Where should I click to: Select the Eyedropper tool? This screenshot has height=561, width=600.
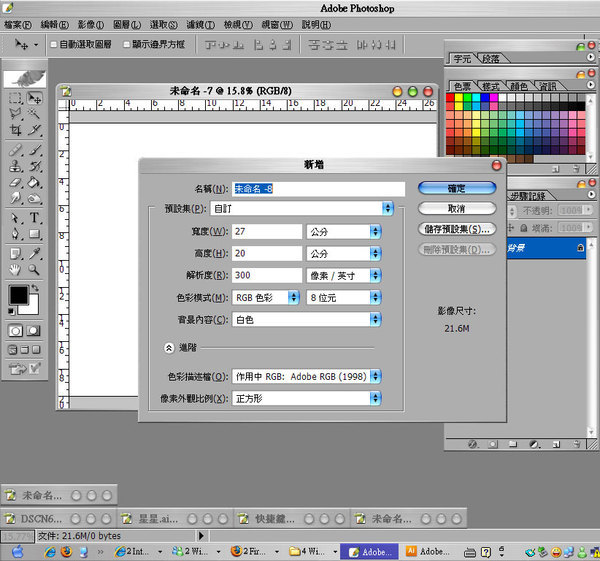(35, 252)
